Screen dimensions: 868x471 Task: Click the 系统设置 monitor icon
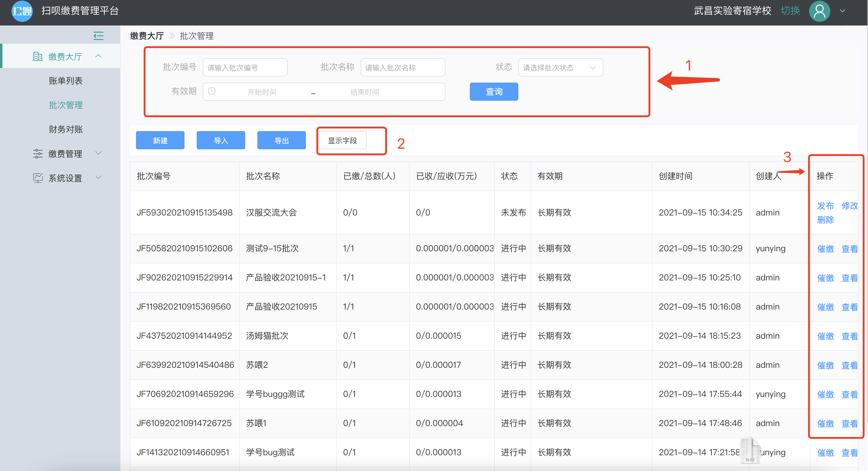38,178
